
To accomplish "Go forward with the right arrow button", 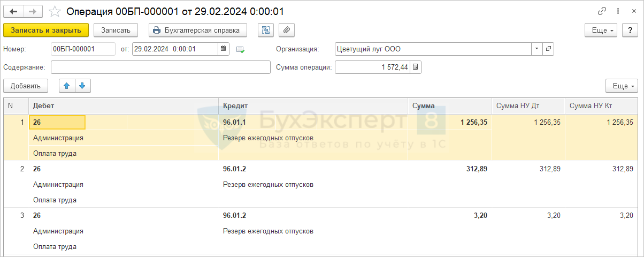I will pos(33,11).
